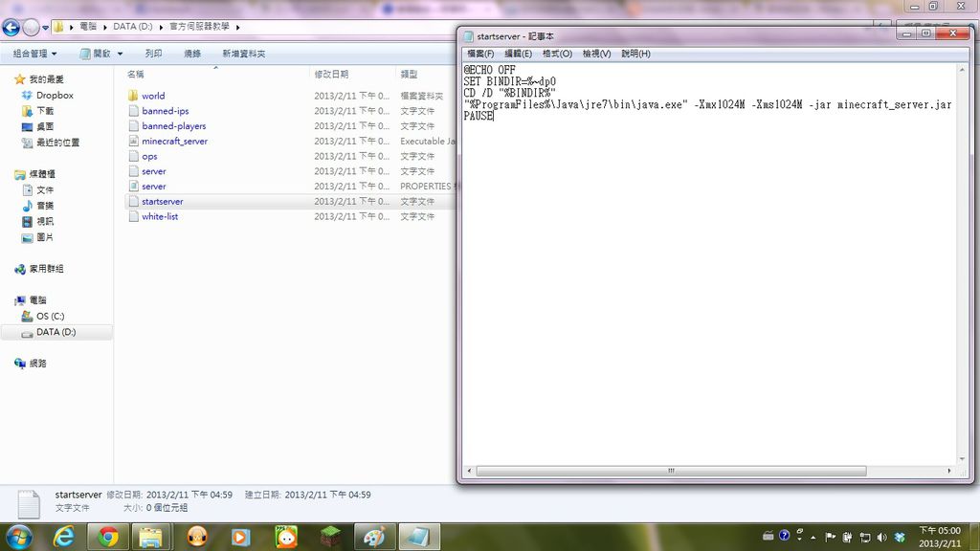Open the volume control in the system tray
Viewport: 980px width, 551px height.
pos(881,537)
